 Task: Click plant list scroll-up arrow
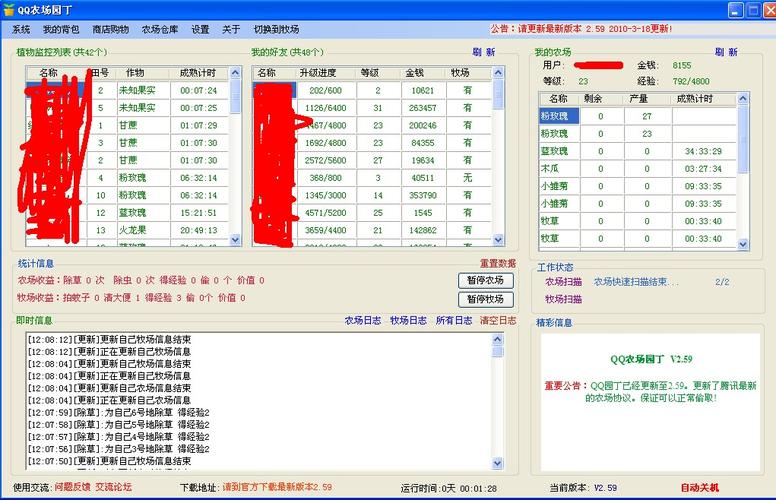click(x=235, y=73)
